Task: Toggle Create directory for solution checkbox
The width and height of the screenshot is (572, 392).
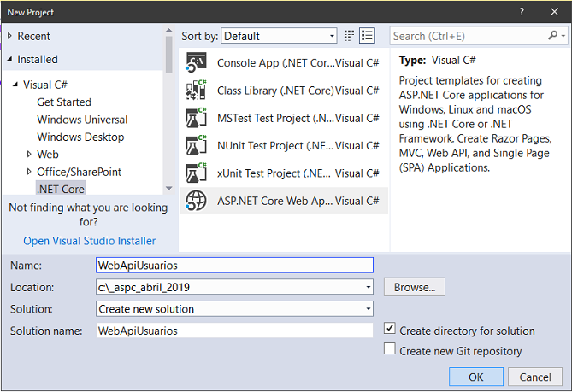Action: pyautogui.click(x=390, y=329)
